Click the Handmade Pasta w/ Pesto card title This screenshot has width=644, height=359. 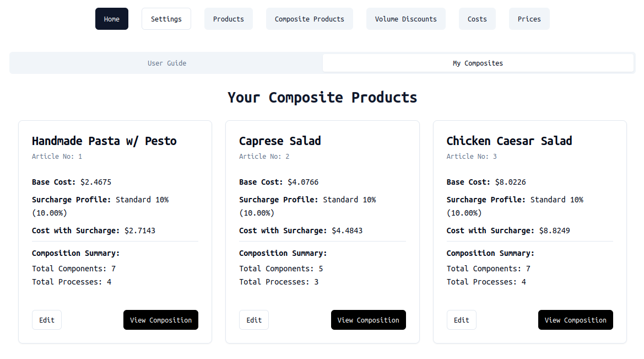[x=104, y=141]
